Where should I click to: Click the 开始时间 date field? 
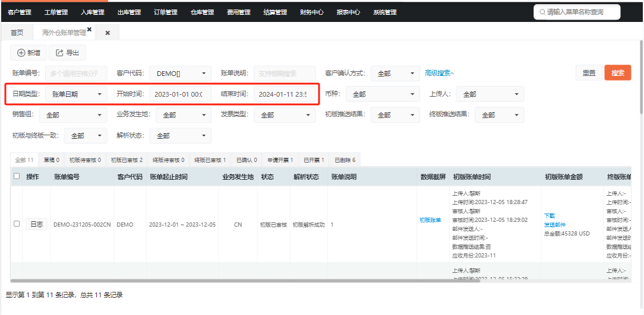[180, 94]
